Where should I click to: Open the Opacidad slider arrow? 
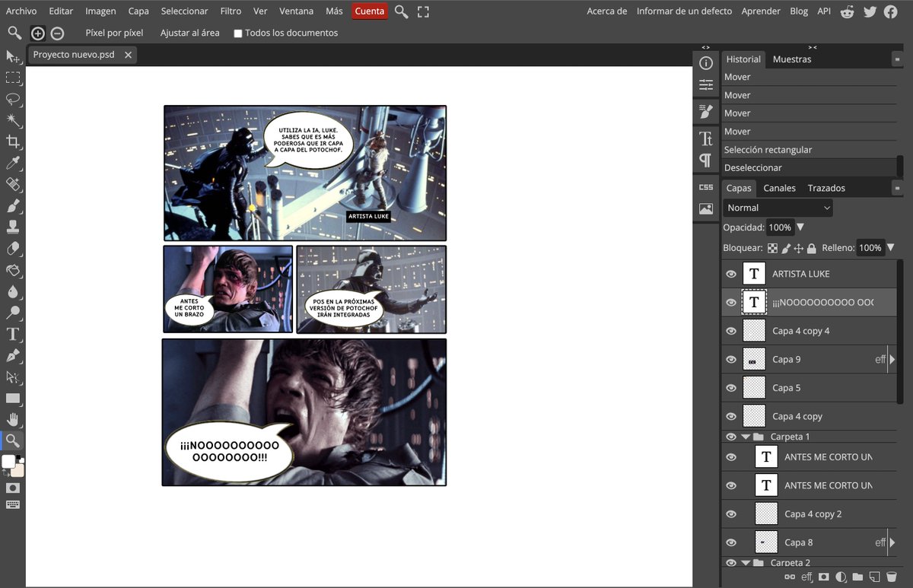coord(800,227)
